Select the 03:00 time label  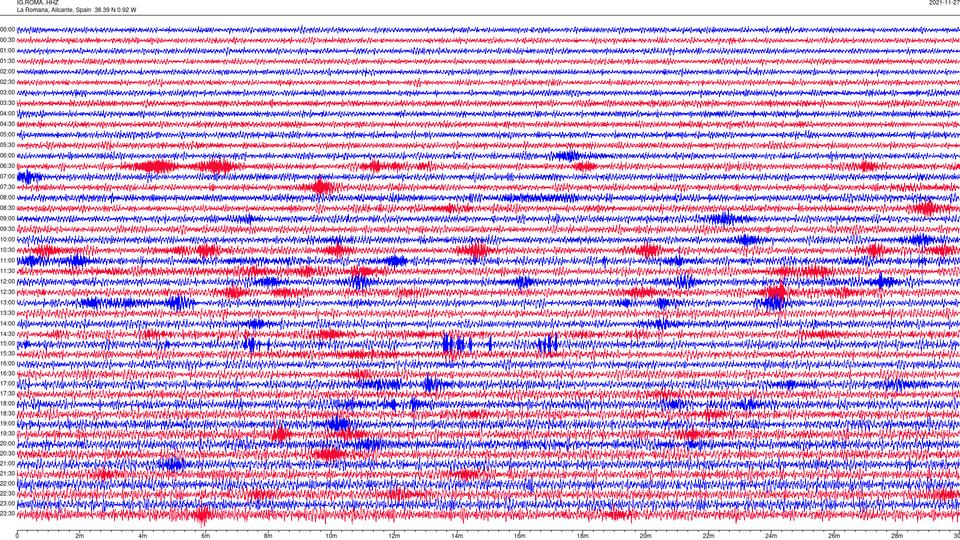(x=7, y=93)
